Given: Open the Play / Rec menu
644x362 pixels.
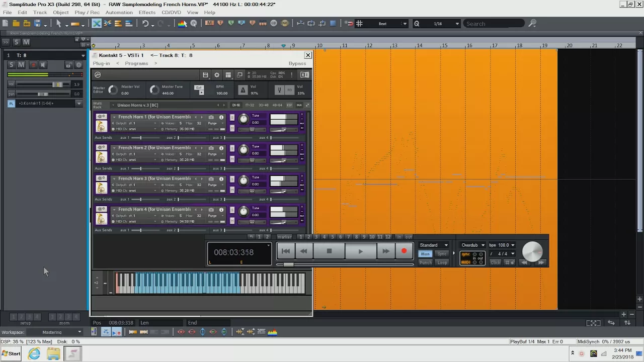Looking at the screenshot, I should (x=87, y=12).
